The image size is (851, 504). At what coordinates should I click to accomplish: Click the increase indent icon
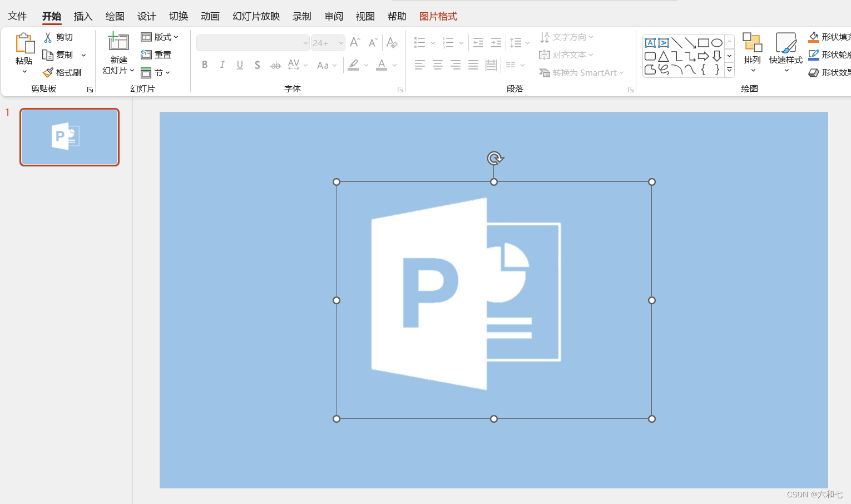coord(496,42)
